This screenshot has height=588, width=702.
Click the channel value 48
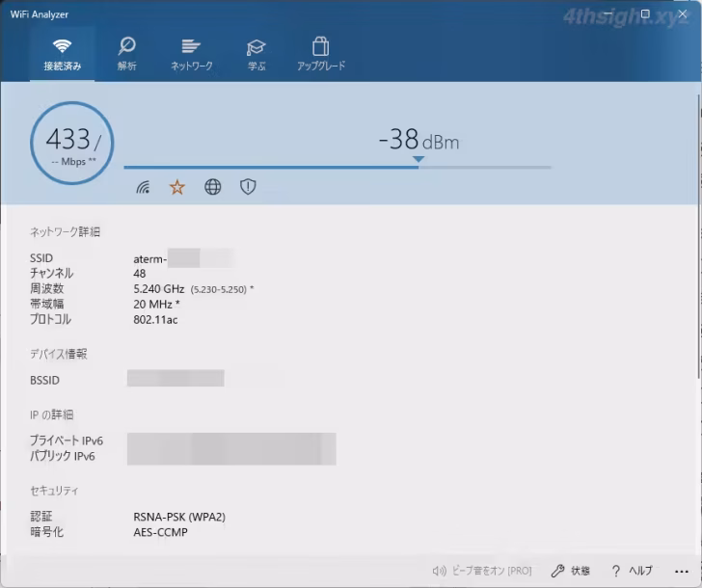[139, 274]
